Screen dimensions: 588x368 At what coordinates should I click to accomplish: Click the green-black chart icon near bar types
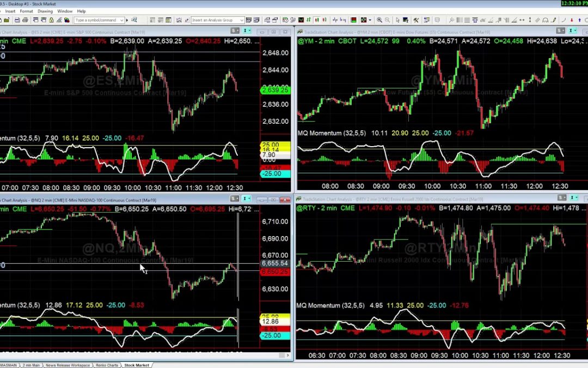coord(301,20)
